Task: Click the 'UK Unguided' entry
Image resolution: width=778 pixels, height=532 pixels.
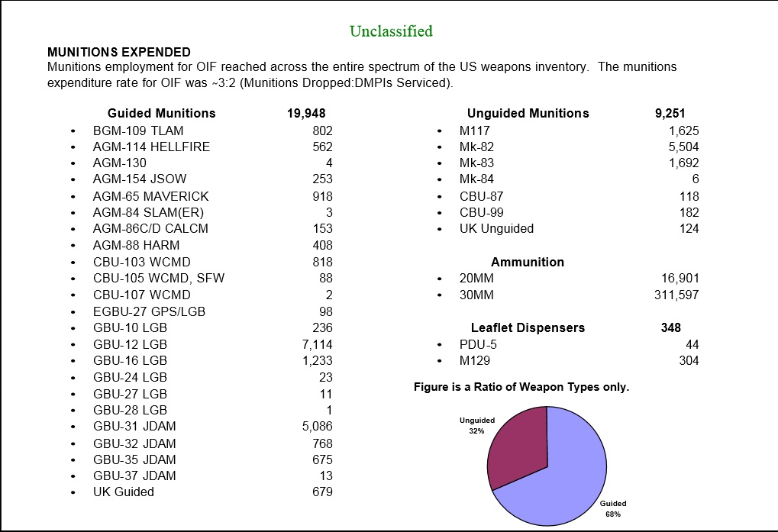Action: pos(497,228)
